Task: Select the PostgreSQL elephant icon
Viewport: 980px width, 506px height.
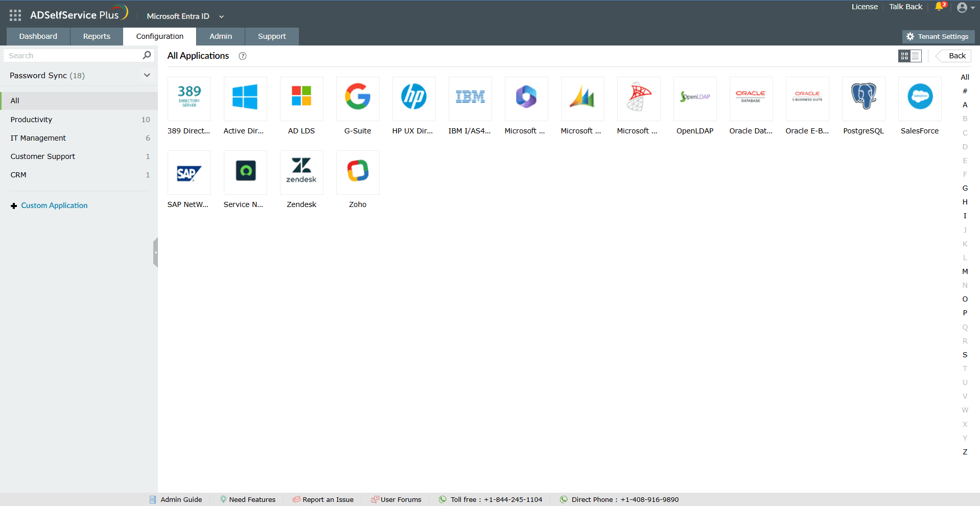Action: 864,98
